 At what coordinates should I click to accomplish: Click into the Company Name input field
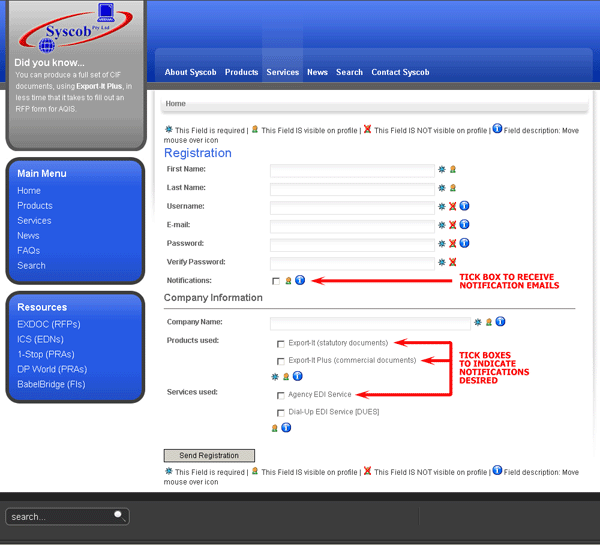coord(369,323)
